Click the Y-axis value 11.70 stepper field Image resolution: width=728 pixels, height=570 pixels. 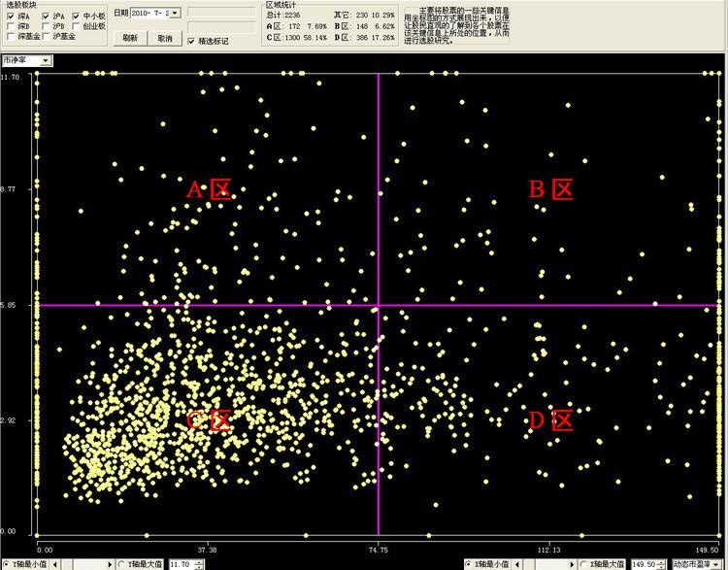coord(181,564)
